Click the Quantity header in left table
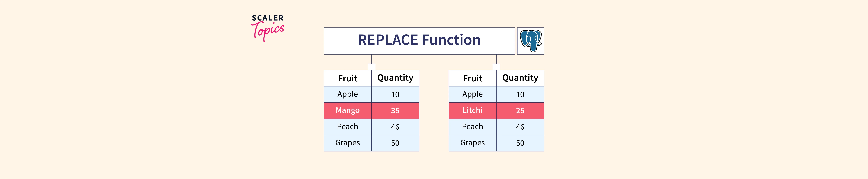Screen dimensions: 868x179 pos(395,78)
